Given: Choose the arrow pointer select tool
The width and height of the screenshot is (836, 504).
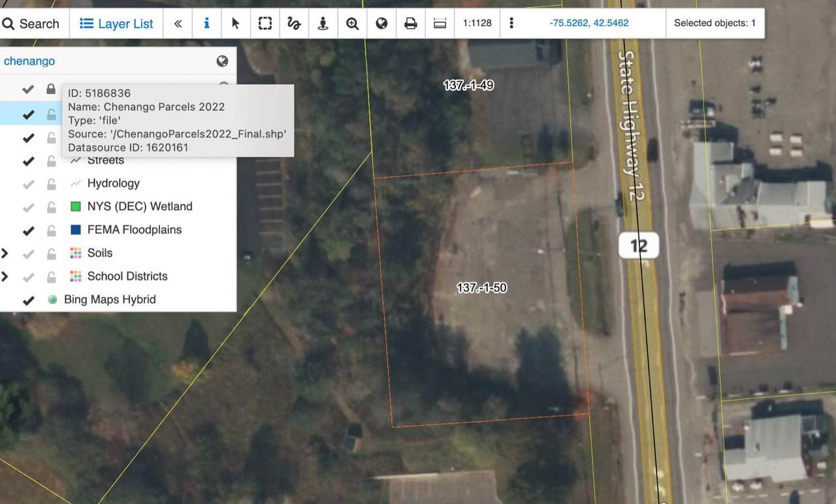Looking at the screenshot, I should click(236, 24).
